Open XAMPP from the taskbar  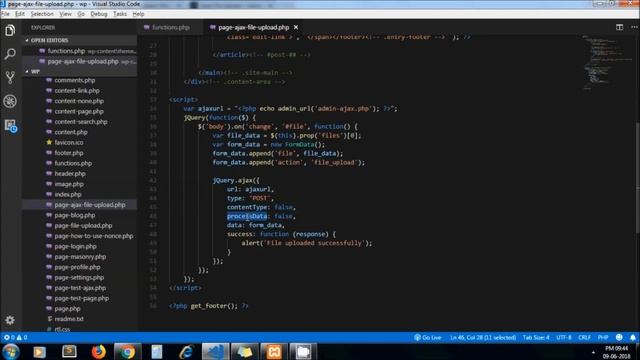point(274,351)
